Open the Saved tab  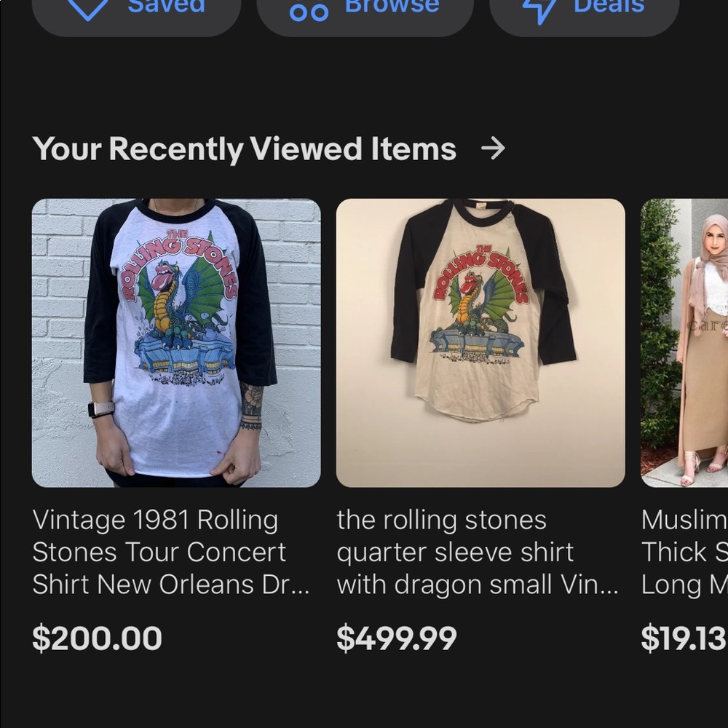click(x=166, y=7)
